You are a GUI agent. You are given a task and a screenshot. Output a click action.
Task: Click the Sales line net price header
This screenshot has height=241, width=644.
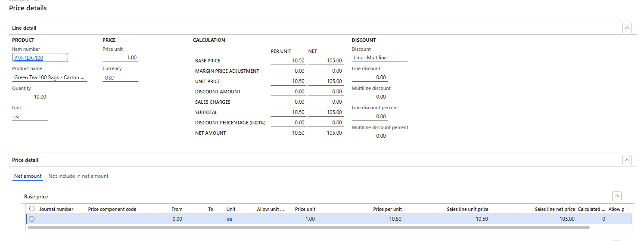(555, 209)
